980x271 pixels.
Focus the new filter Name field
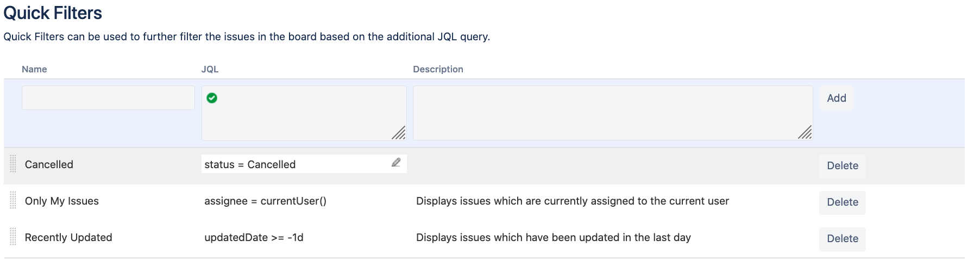click(108, 97)
